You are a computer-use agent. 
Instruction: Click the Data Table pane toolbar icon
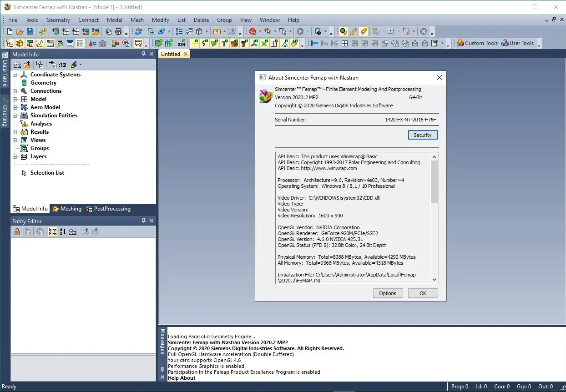[80, 43]
